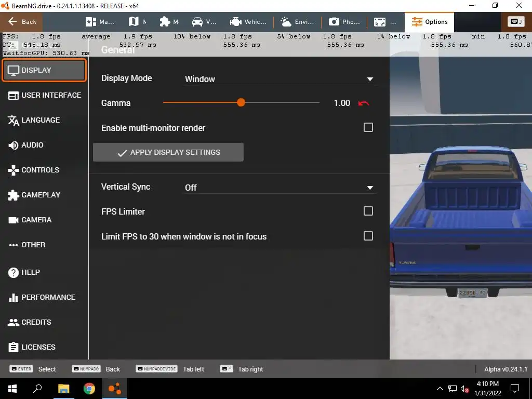Open Windows taskbar search
This screenshot has height=399, width=532.
(x=37, y=389)
